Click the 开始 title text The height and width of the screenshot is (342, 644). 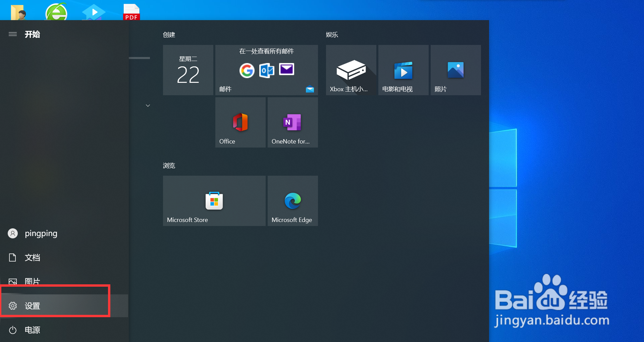tap(32, 34)
